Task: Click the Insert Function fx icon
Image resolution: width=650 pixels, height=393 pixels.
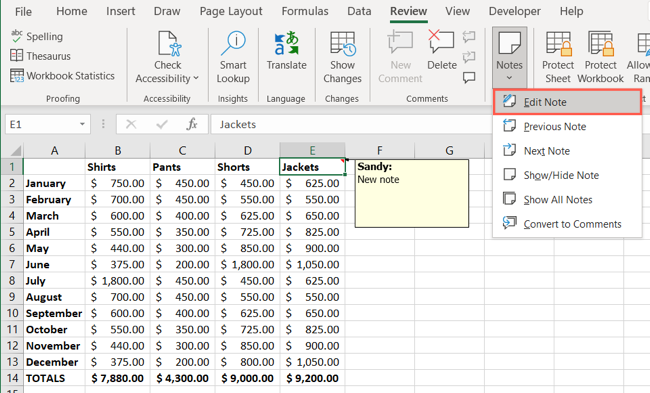Action: point(192,124)
